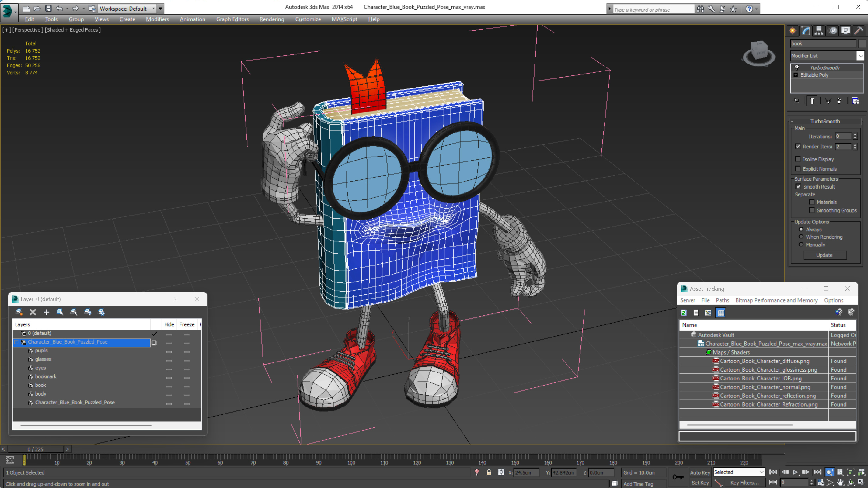Toggle Smooth Result checkbox
868x488 pixels.
[798, 186]
